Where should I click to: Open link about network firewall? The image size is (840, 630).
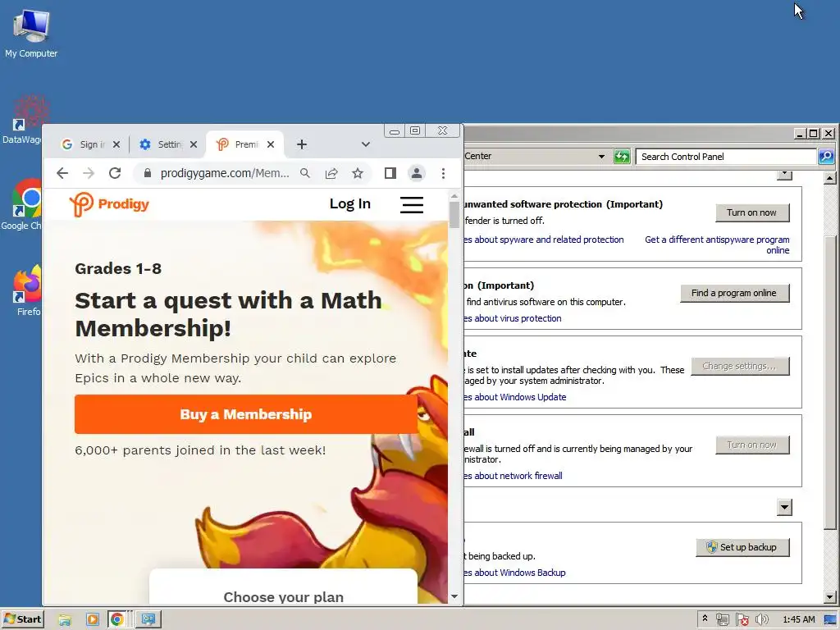[513, 476]
